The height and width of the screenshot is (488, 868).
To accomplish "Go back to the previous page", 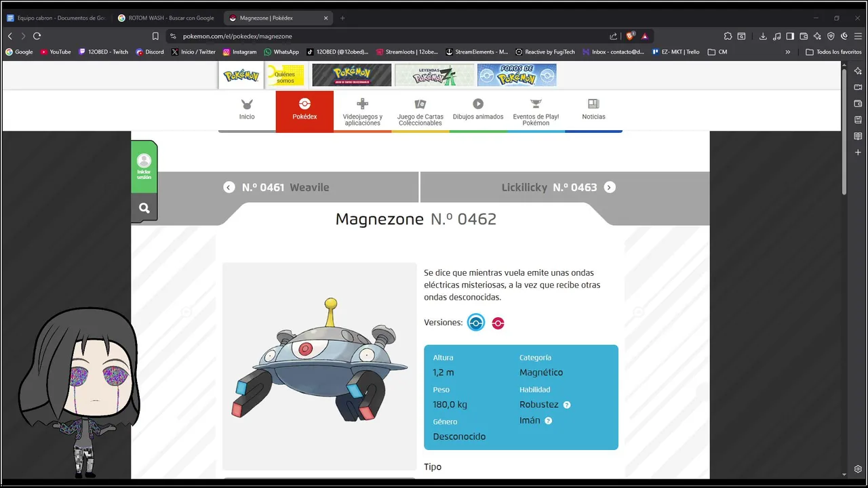I will 10,36.
